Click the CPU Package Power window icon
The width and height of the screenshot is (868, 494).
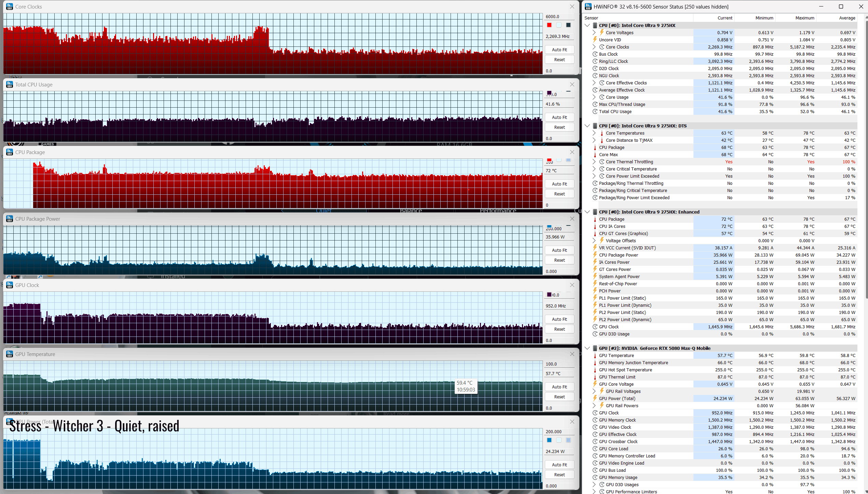10,219
